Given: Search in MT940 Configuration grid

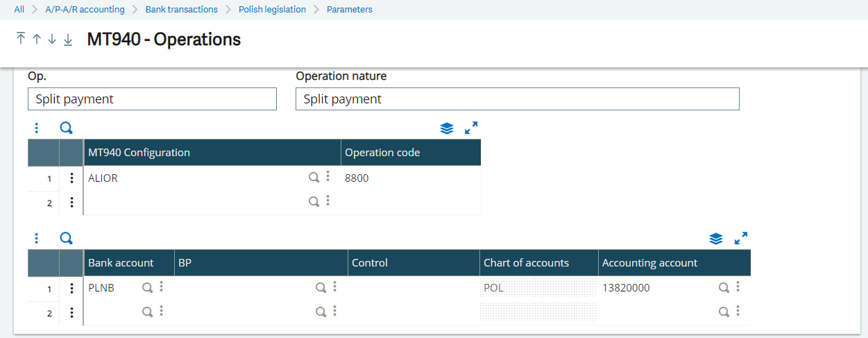Looking at the screenshot, I should coord(66,128).
